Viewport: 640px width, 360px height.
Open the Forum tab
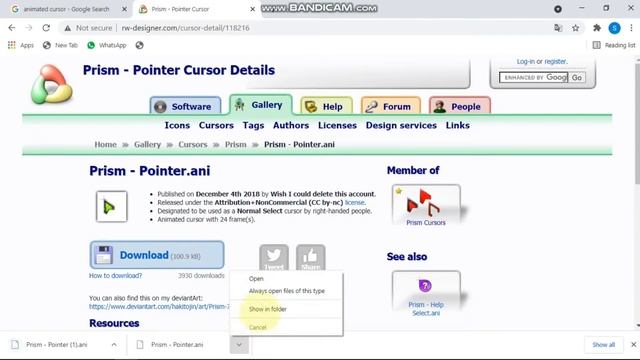[x=391, y=106]
